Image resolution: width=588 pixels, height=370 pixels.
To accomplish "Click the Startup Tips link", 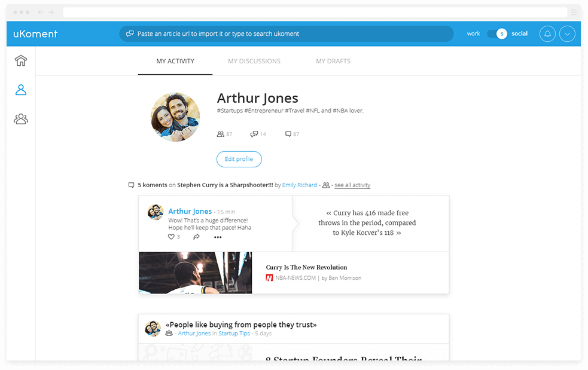I will click(234, 334).
